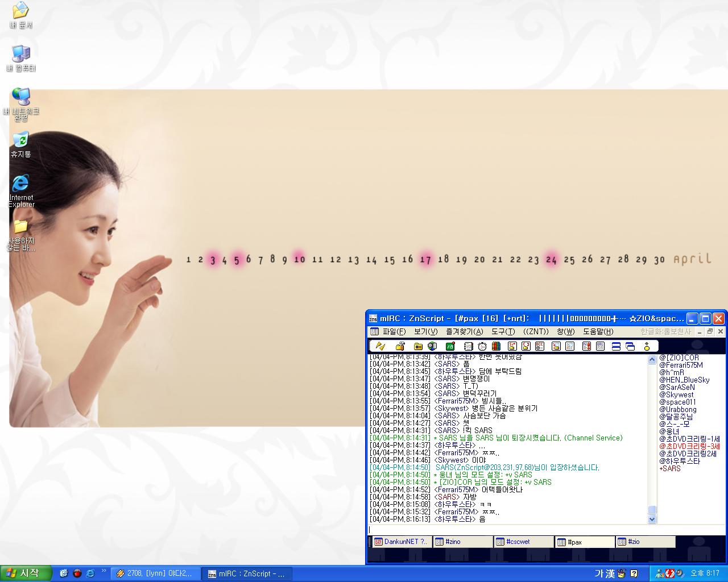Open the Address Book notebook icon
The image size is (728, 582).
point(468,346)
